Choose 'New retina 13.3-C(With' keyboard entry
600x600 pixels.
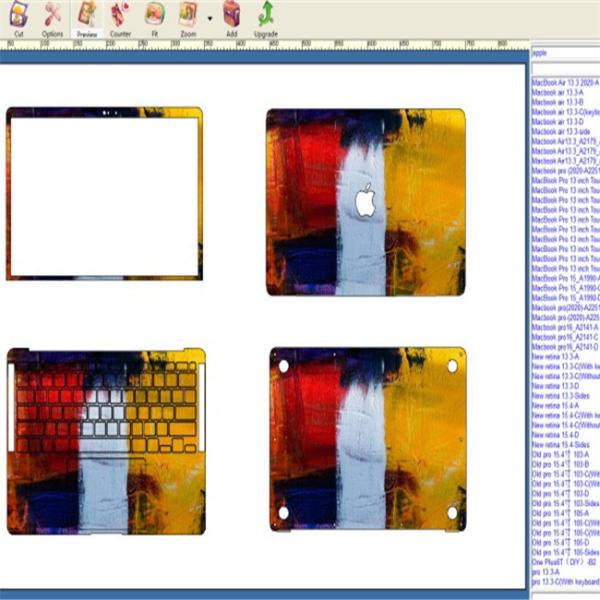(x=565, y=367)
